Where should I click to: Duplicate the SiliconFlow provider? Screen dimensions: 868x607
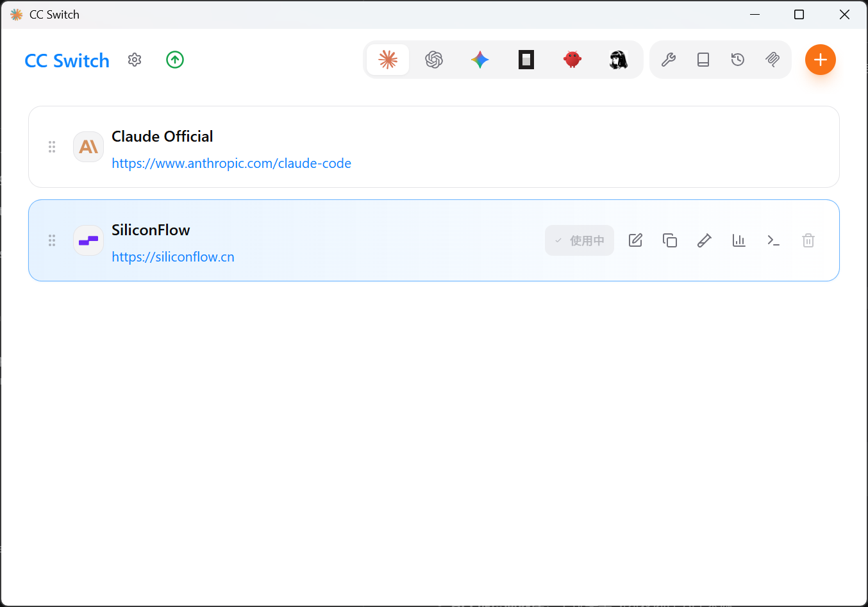pos(670,240)
